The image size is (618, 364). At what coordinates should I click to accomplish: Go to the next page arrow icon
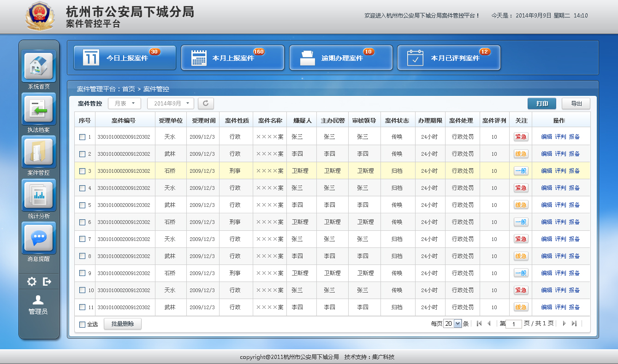[x=564, y=323]
